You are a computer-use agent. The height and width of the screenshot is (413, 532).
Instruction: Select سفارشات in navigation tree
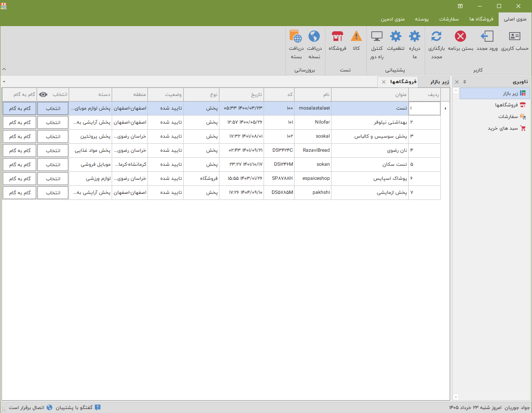point(495,117)
